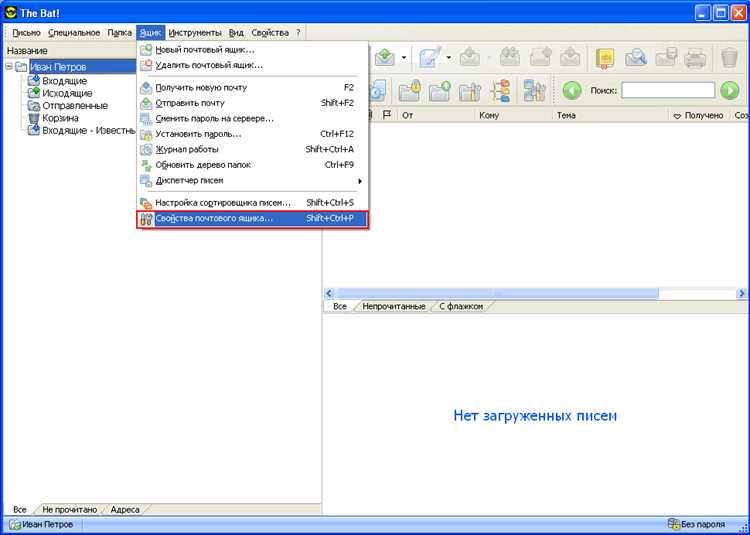The width and height of the screenshot is (750, 535).
Task: Open the Отправленные folder
Action: pos(75,105)
